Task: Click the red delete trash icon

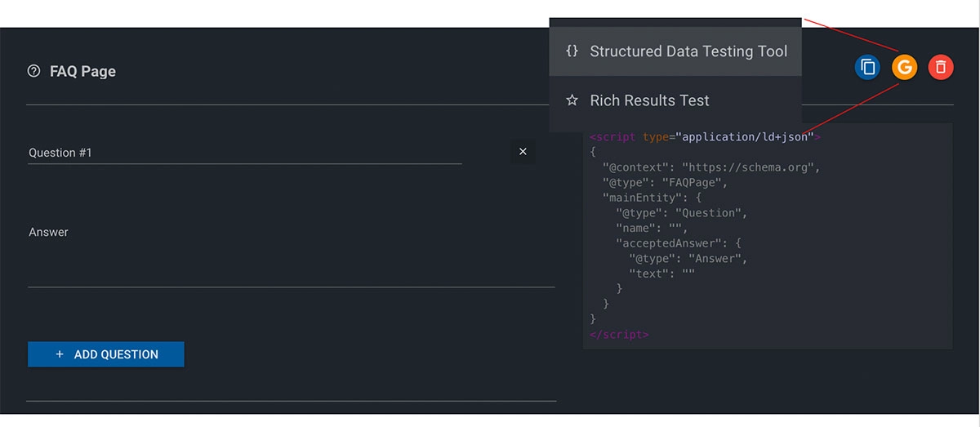Action: (941, 68)
